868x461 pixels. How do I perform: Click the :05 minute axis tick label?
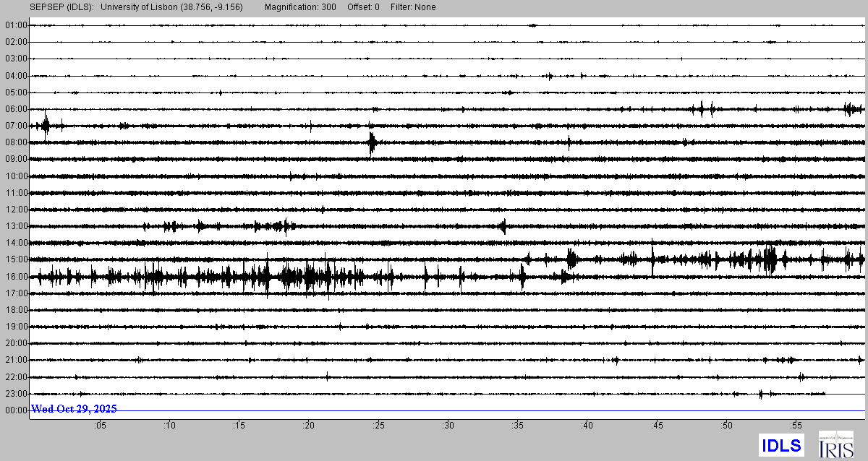[100, 425]
